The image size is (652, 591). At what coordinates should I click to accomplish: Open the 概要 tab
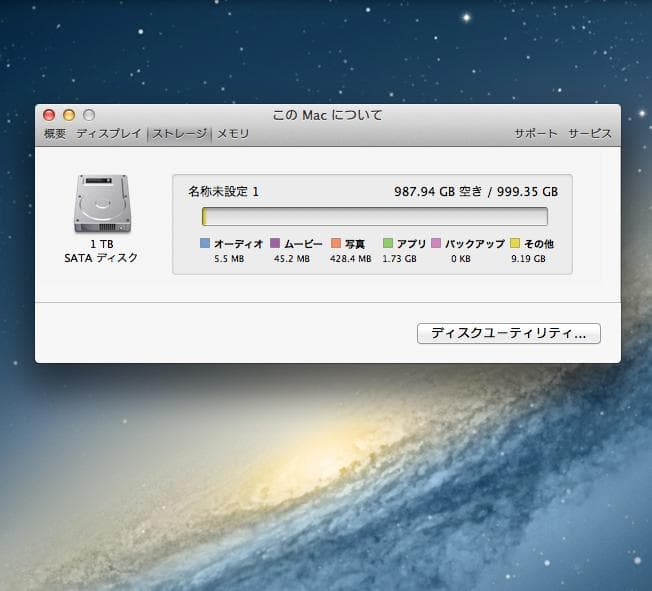[x=55, y=134]
